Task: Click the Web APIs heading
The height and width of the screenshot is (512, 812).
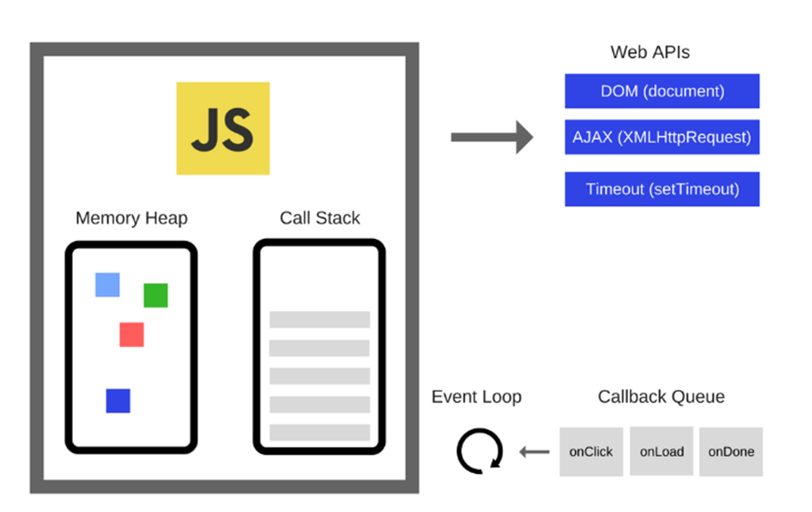Action: 650,53
